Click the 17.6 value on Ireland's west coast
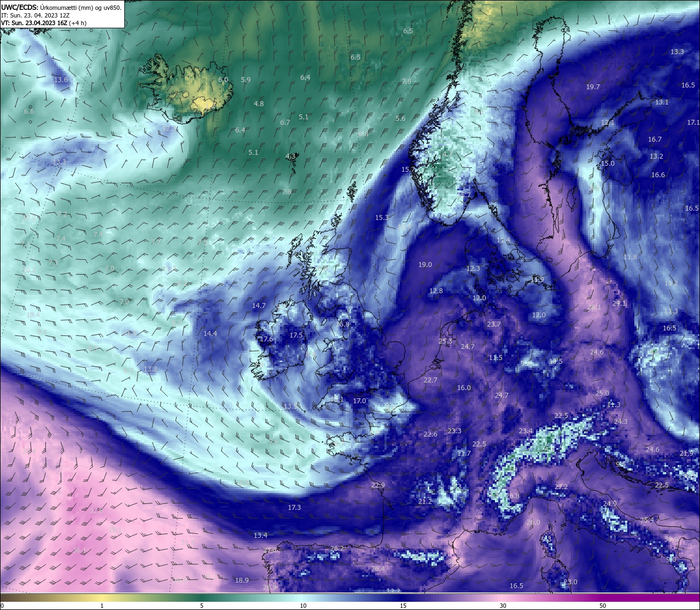Screen dimensions: 700x610 coord(266,339)
